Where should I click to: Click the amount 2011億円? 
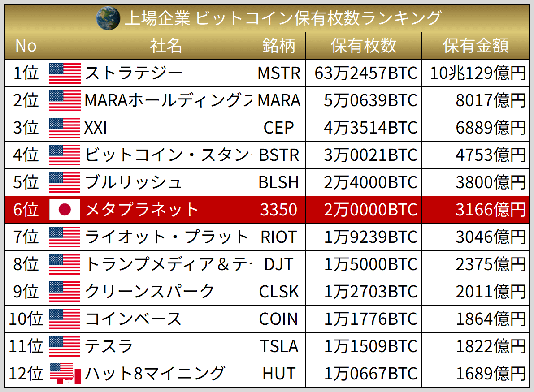click(x=491, y=292)
